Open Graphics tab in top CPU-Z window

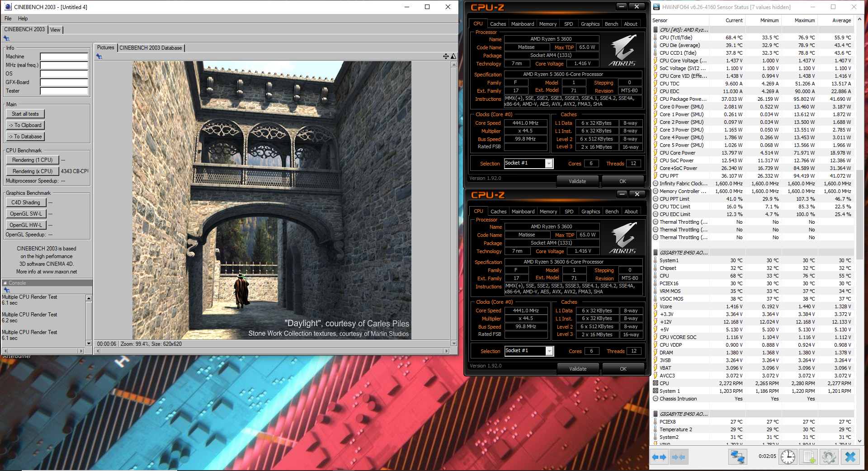coord(590,24)
